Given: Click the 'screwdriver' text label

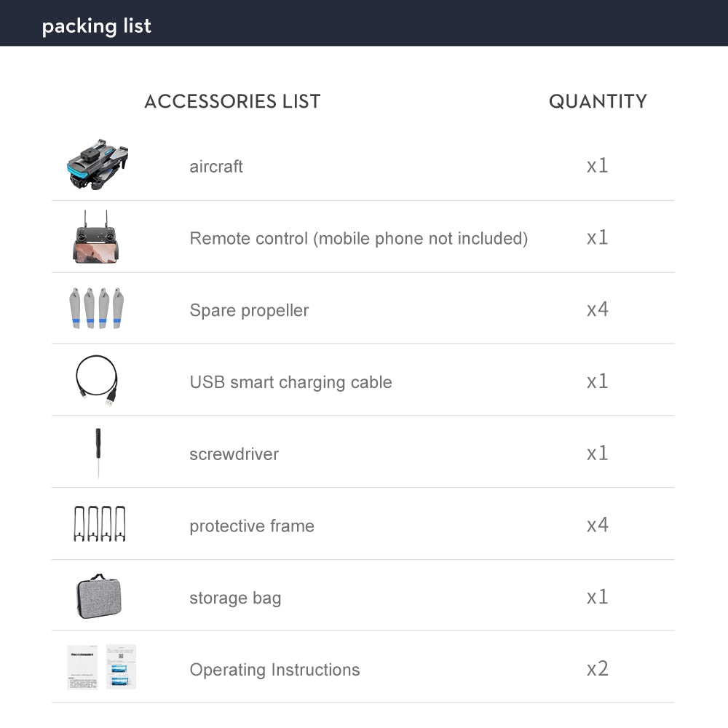Looking at the screenshot, I should click(x=234, y=454).
